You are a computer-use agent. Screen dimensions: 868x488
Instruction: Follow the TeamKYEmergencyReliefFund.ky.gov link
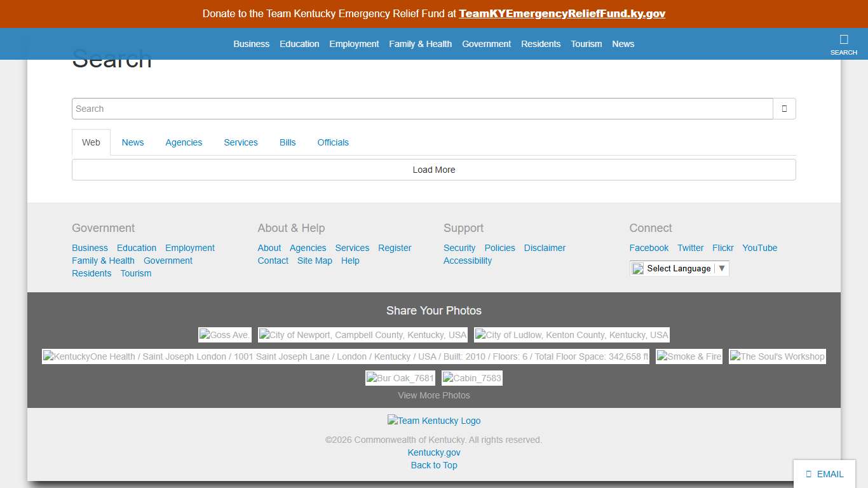point(562,13)
